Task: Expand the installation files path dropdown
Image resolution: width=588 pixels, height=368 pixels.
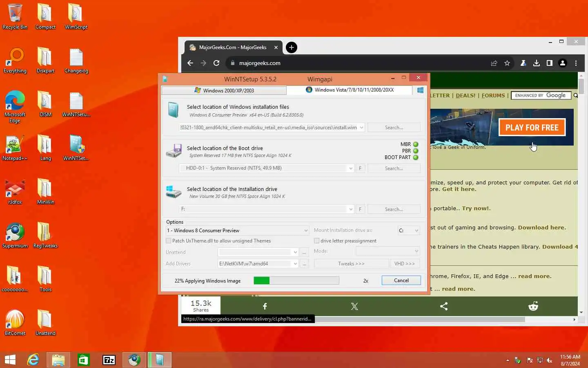Action: pyautogui.click(x=361, y=128)
